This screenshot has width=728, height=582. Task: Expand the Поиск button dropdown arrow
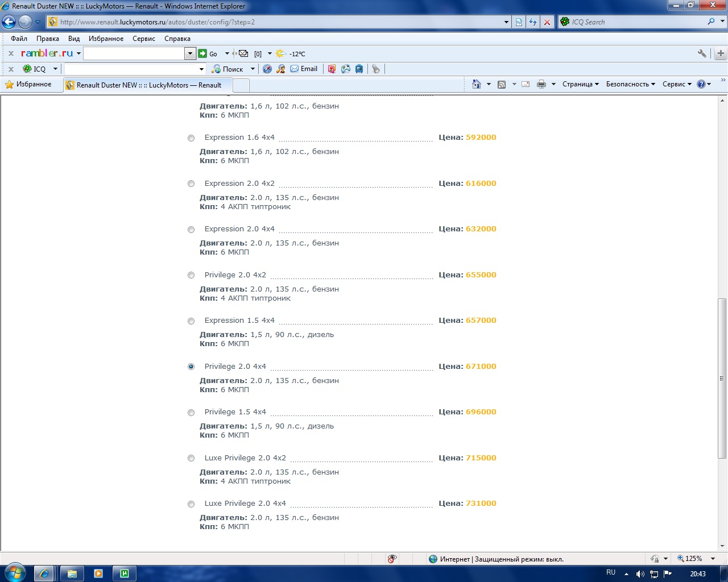tap(253, 69)
